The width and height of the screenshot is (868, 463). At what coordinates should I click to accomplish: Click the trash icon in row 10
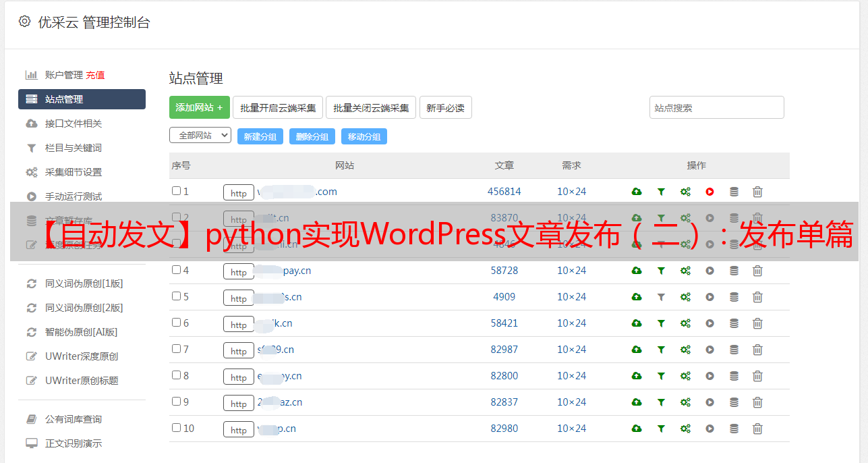pos(757,429)
